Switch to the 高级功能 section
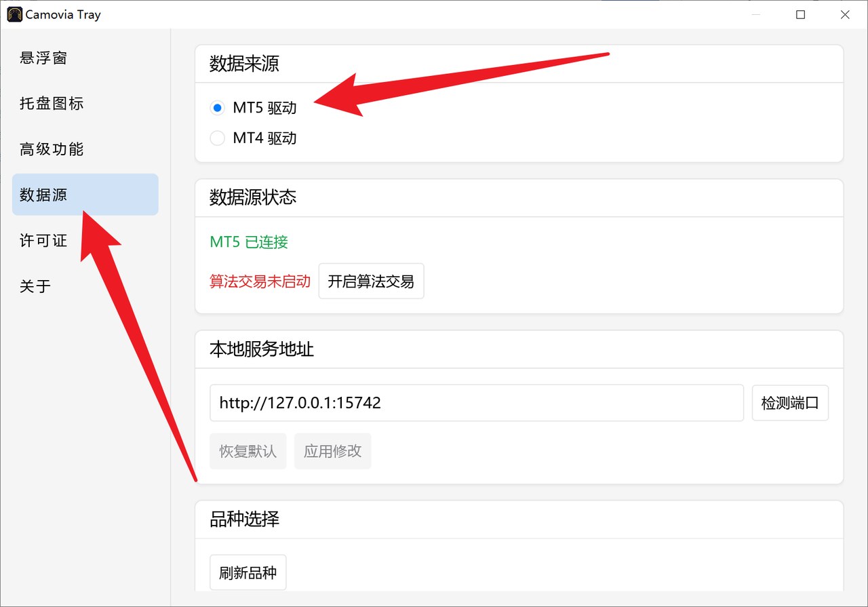 [x=85, y=149]
